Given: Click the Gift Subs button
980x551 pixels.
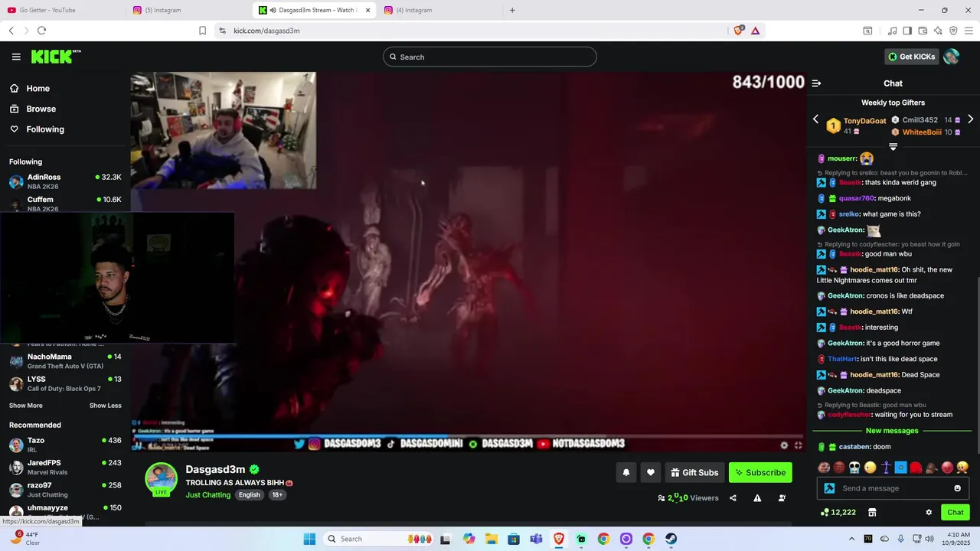Looking at the screenshot, I should point(694,473).
